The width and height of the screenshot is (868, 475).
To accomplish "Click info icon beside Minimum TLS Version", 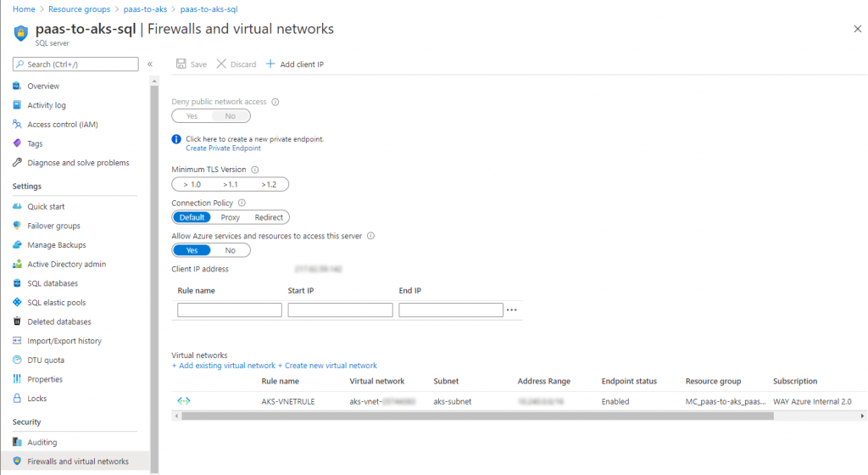I will (x=254, y=170).
